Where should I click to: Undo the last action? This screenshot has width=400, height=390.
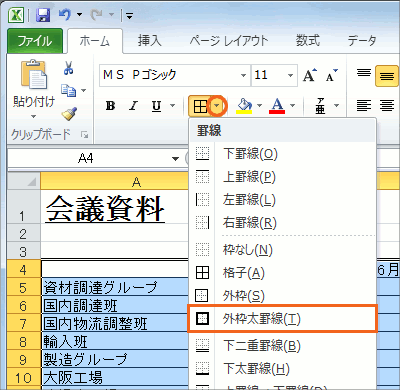(65, 15)
